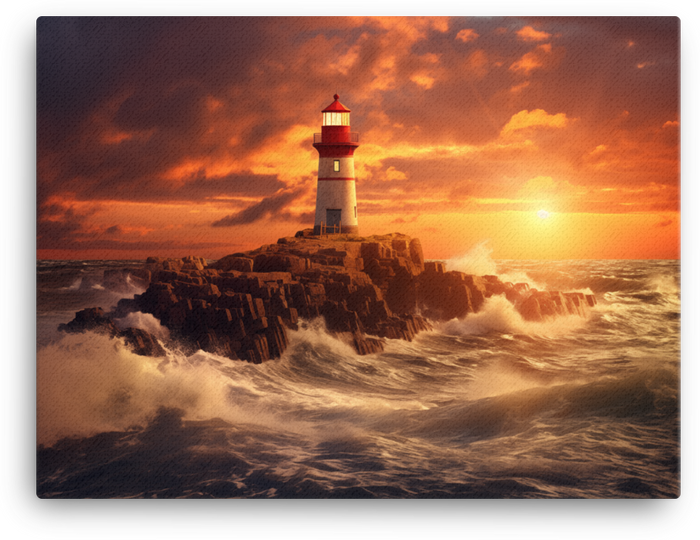Click the glowing lighthouse lantern room
Image resolution: width=700 pixels, height=540 pixels.
[x=336, y=119]
